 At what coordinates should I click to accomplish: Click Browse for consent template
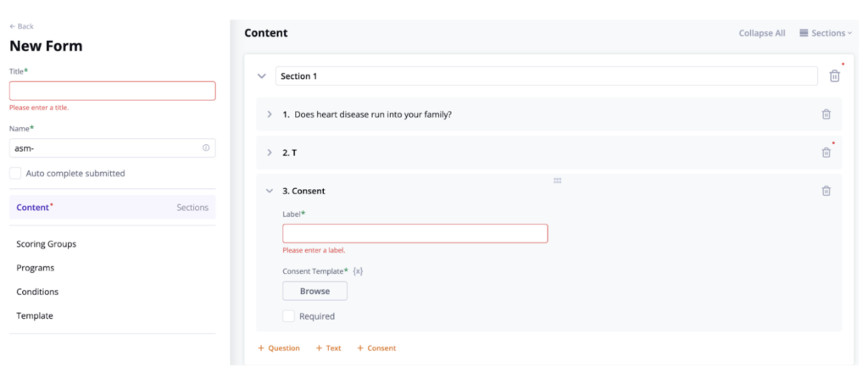click(314, 291)
